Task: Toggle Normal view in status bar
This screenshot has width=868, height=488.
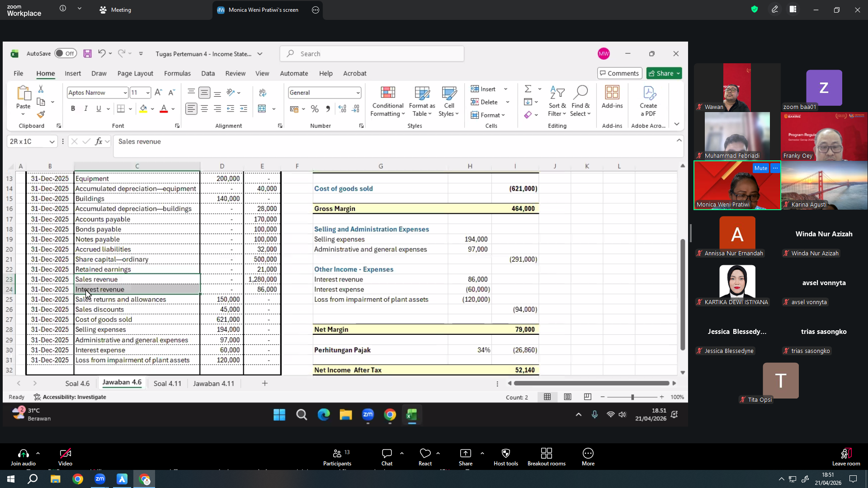Action: click(x=547, y=397)
